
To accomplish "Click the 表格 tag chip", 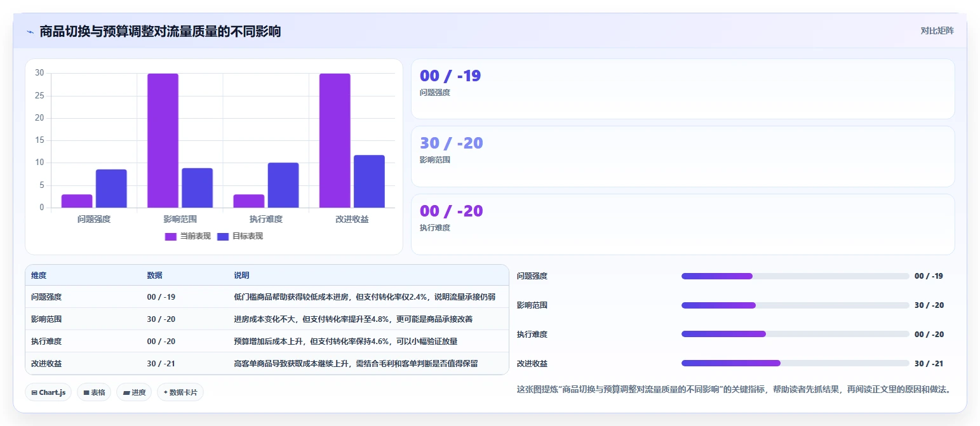I will [x=94, y=392].
